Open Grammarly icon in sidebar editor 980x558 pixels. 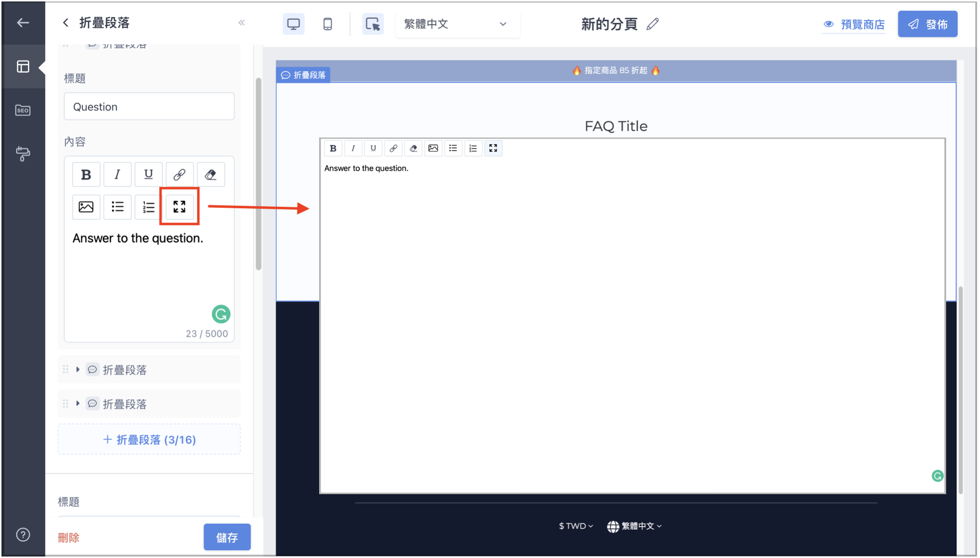221,314
